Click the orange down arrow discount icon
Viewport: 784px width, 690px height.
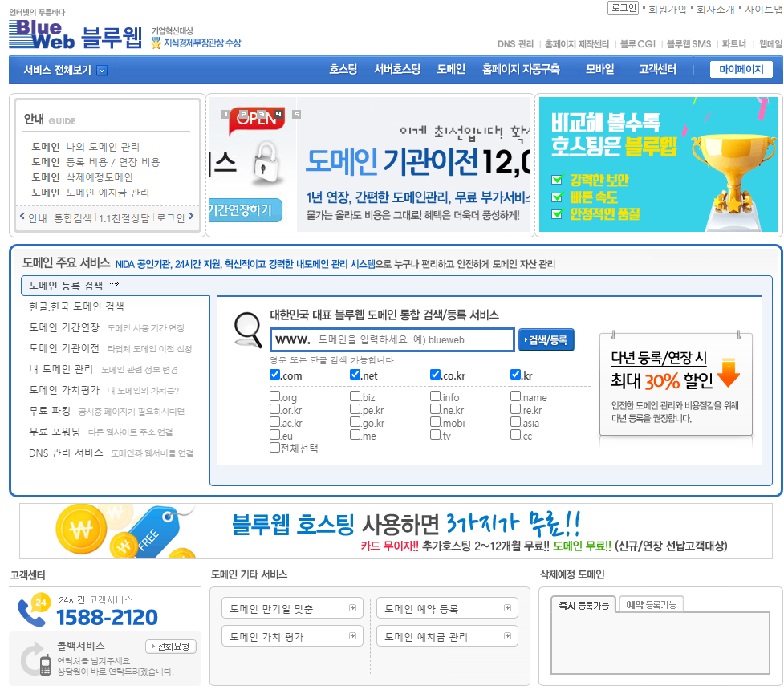coord(729,372)
